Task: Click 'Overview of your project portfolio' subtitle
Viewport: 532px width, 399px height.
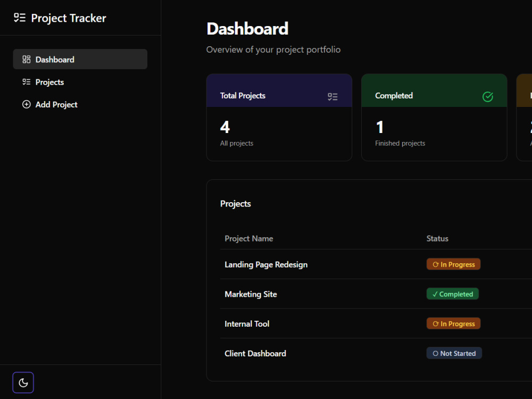Action: click(x=273, y=49)
